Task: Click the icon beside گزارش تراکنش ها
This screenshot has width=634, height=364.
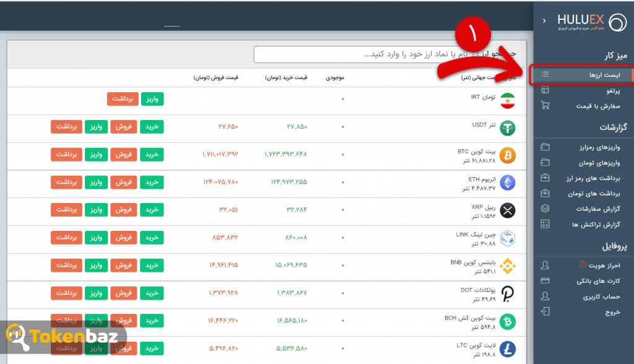Action: tap(545, 223)
